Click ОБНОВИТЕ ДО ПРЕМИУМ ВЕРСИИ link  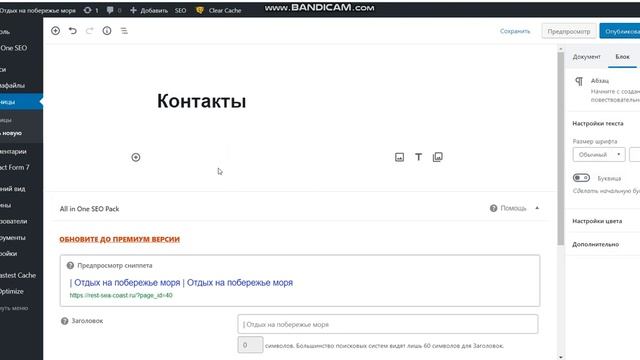click(120, 239)
